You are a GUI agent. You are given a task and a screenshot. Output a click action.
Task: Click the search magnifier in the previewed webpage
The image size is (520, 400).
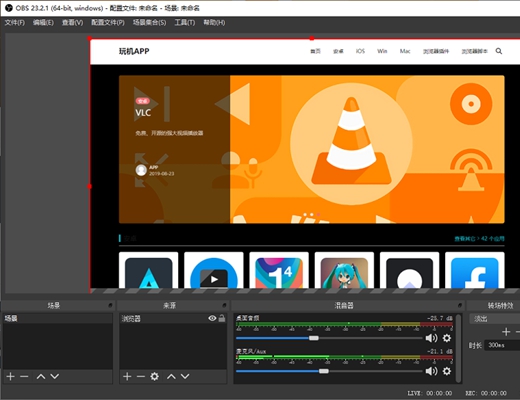pyautogui.click(x=499, y=51)
